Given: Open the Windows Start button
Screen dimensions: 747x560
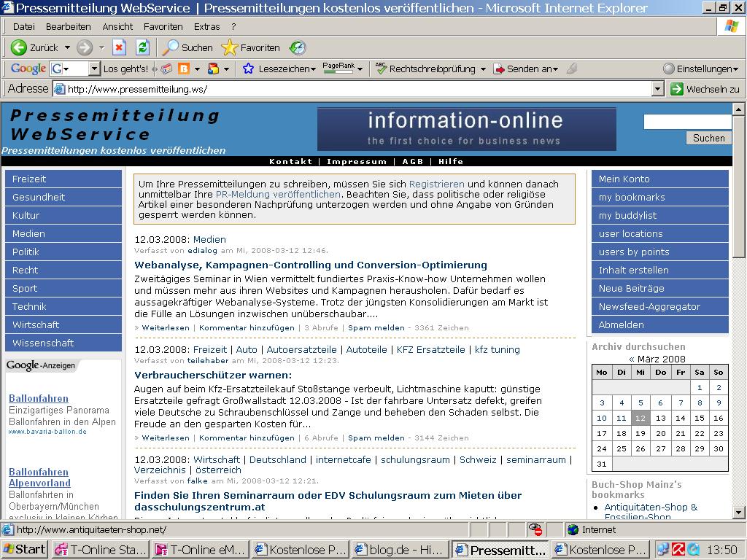Looking at the screenshot, I should (25, 550).
